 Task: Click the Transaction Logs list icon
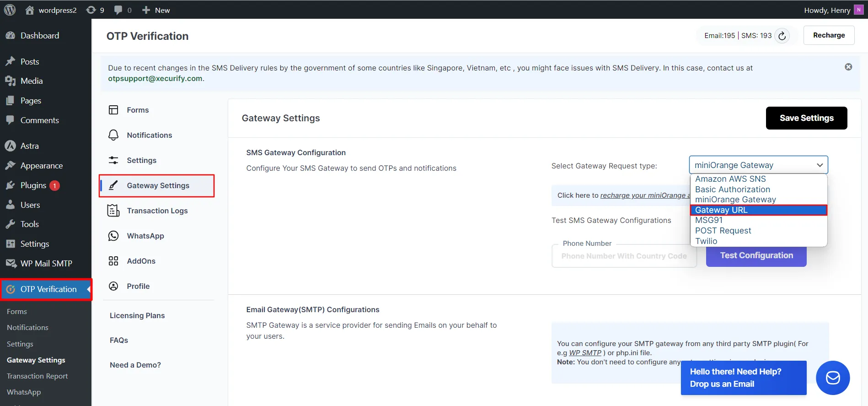[x=113, y=211]
